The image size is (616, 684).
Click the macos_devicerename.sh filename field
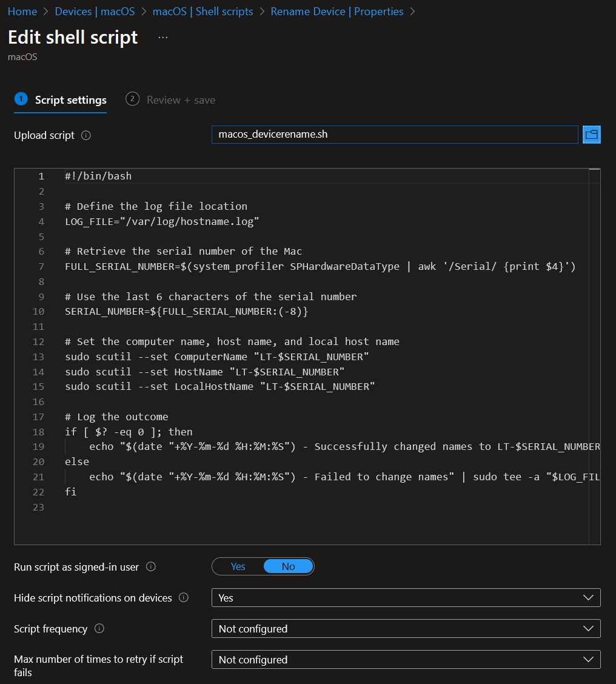point(395,135)
